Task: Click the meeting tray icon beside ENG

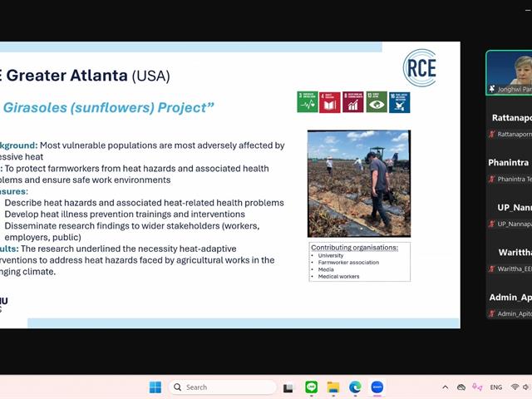Action: (x=477, y=387)
